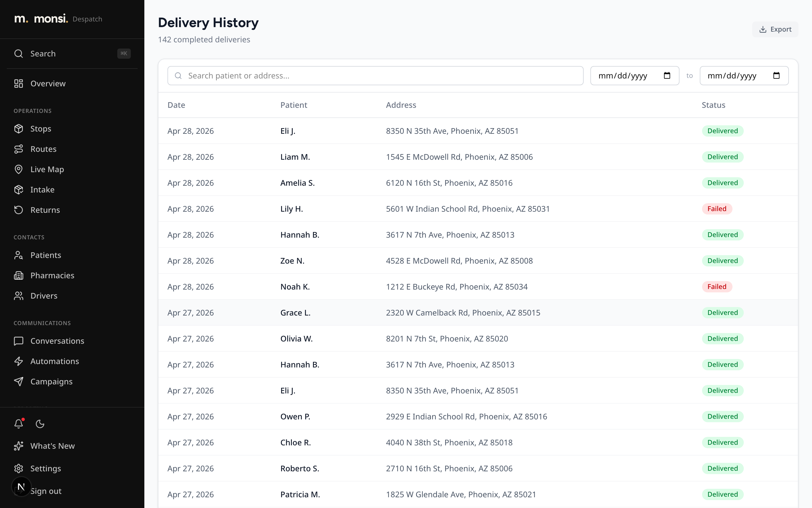Click the What's New sparkle icon
Screen dimensions: 812x508
[x=19, y=446]
